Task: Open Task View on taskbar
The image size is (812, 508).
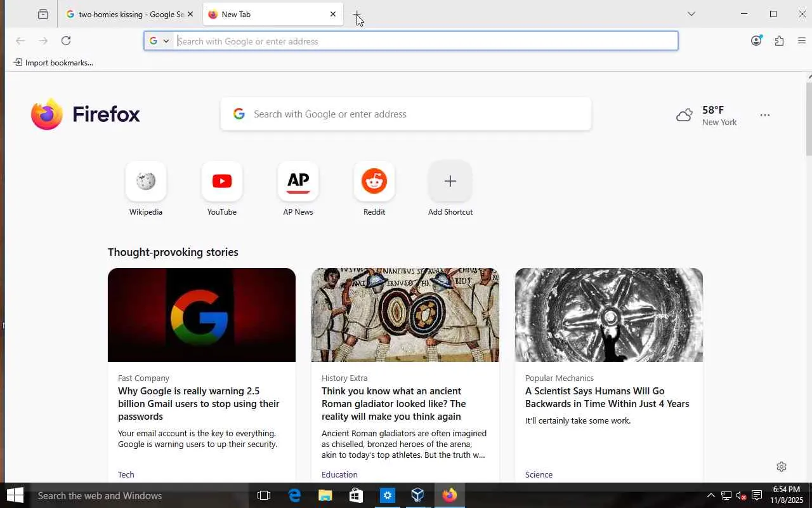Action: point(264,495)
